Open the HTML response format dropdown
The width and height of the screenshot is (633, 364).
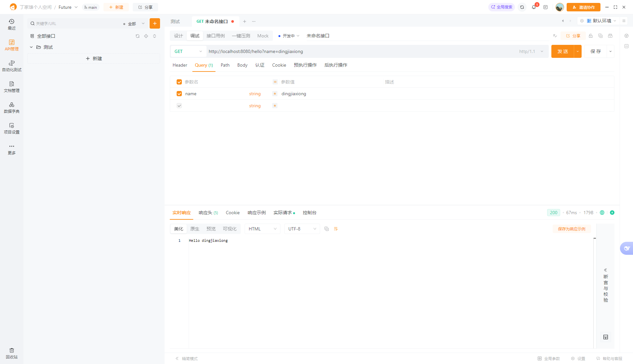262,229
